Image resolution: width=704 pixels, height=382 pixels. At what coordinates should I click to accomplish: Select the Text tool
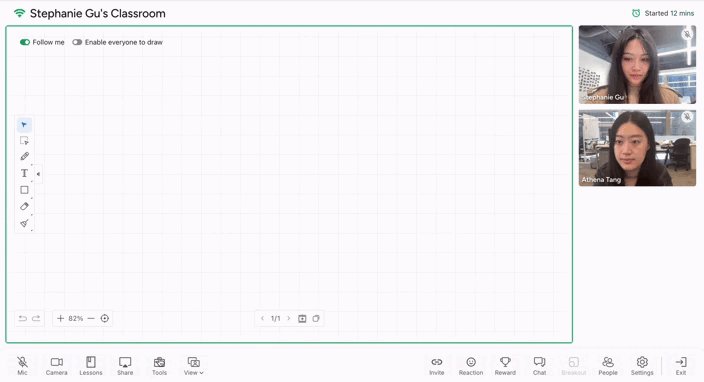(24, 173)
